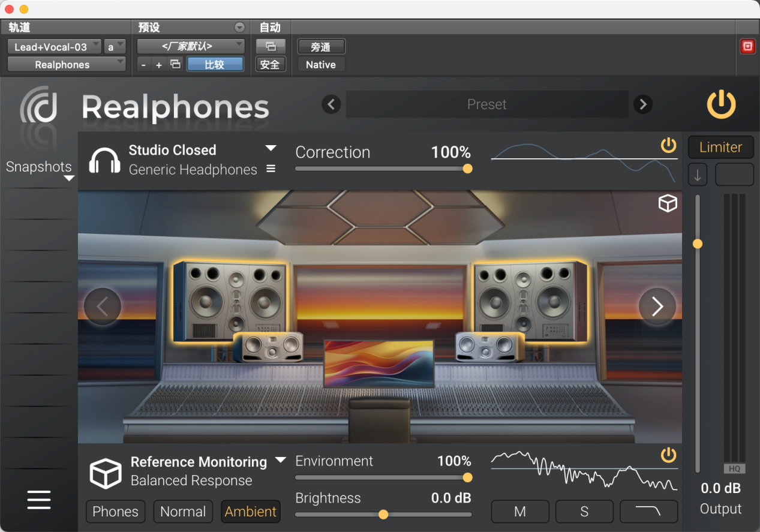Open the headphone list icon beside Generic Headphones
The width and height of the screenshot is (760, 532).
click(271, 169)
